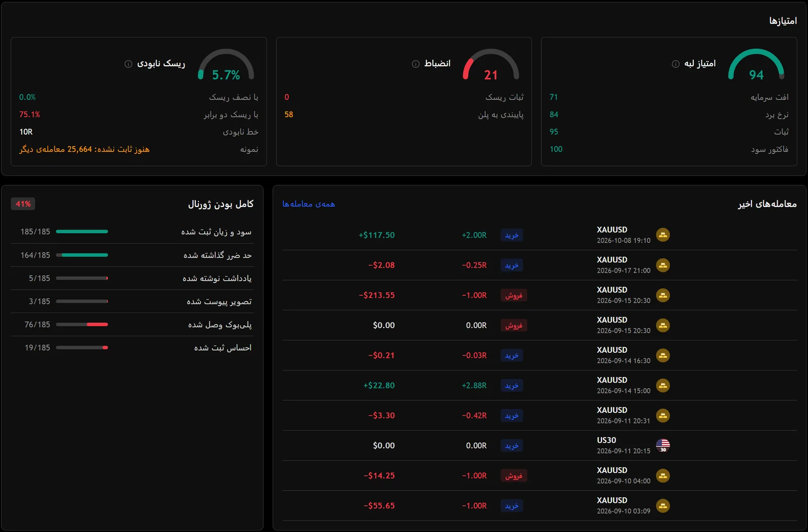This screenshot has width=808, height=532.
Task: Click the +2.88R result value
Action: (474, 386)
